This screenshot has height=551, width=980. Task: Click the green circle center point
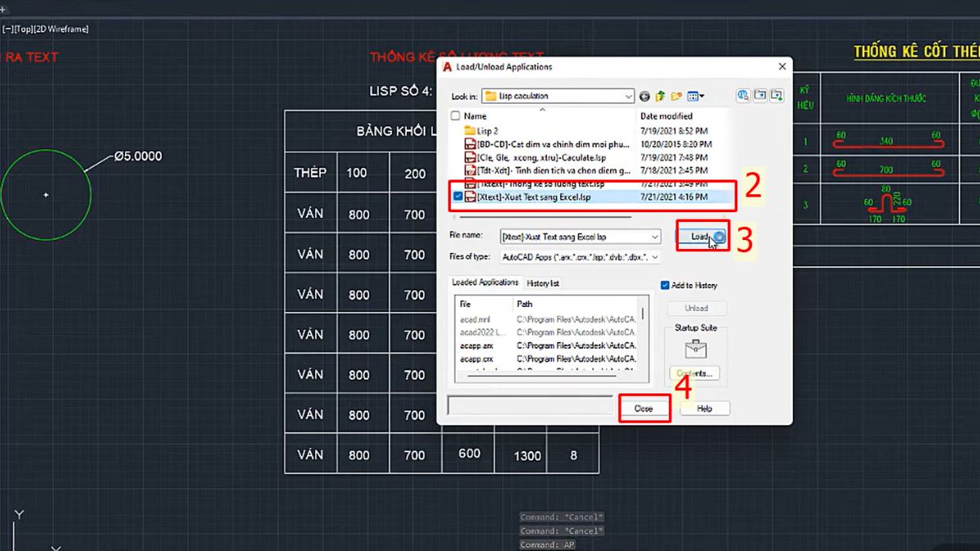(46, 194)
